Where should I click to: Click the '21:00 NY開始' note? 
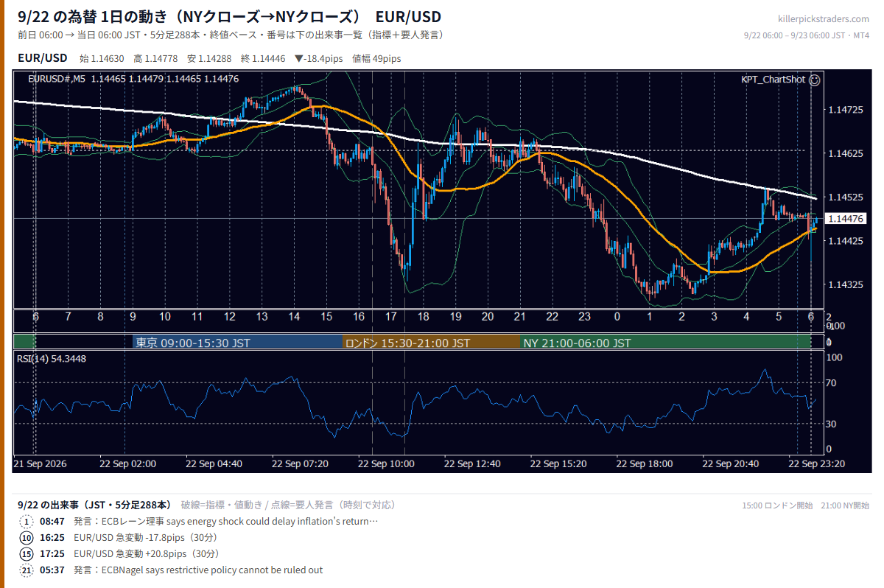click(845, 505)
